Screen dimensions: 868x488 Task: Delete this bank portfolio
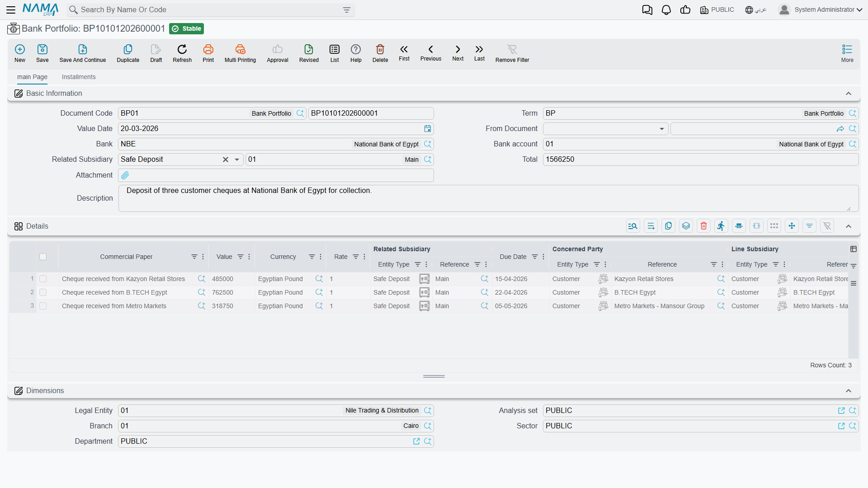[380, 53]
